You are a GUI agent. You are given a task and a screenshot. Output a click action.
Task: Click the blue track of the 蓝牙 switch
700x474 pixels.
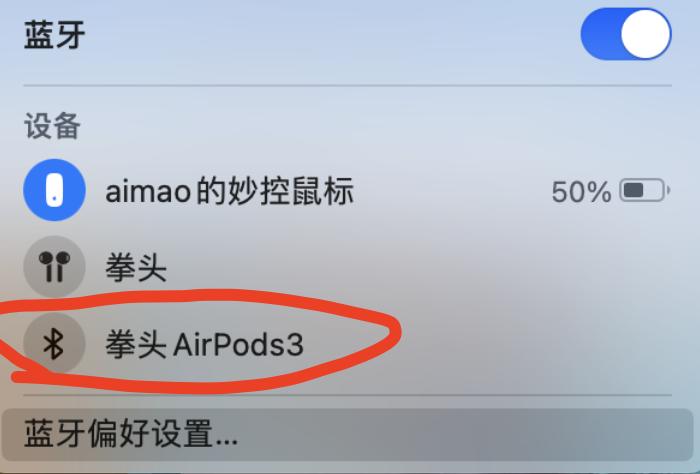(x=600, y=34)
